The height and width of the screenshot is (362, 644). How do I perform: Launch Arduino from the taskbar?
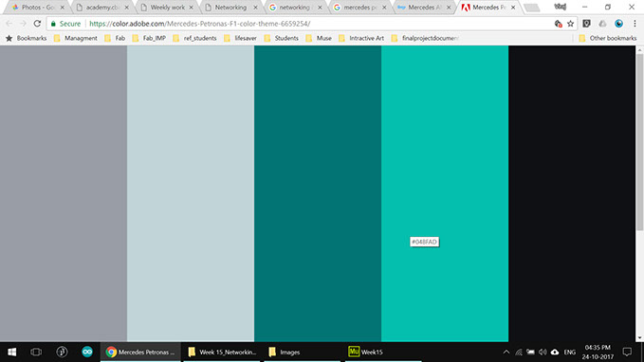[87, 352]
